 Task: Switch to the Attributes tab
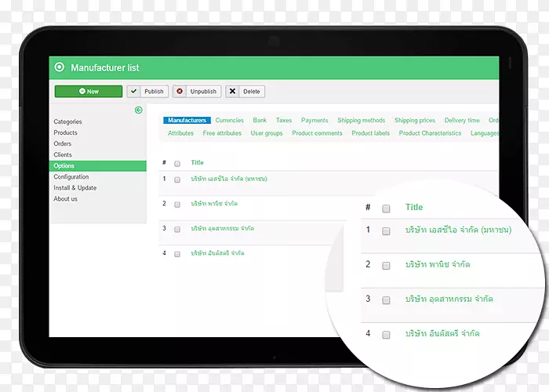(x=180, y=133)
